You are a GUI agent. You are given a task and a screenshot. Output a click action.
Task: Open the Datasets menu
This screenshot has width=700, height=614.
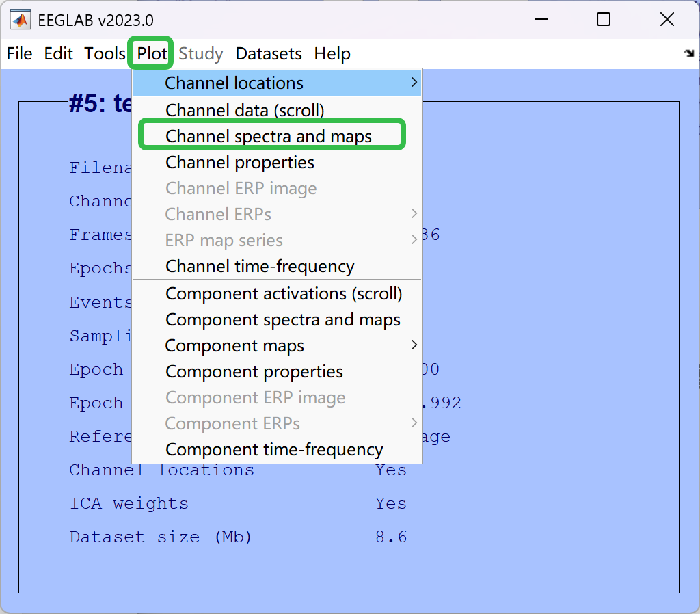[x=268, y=53]
